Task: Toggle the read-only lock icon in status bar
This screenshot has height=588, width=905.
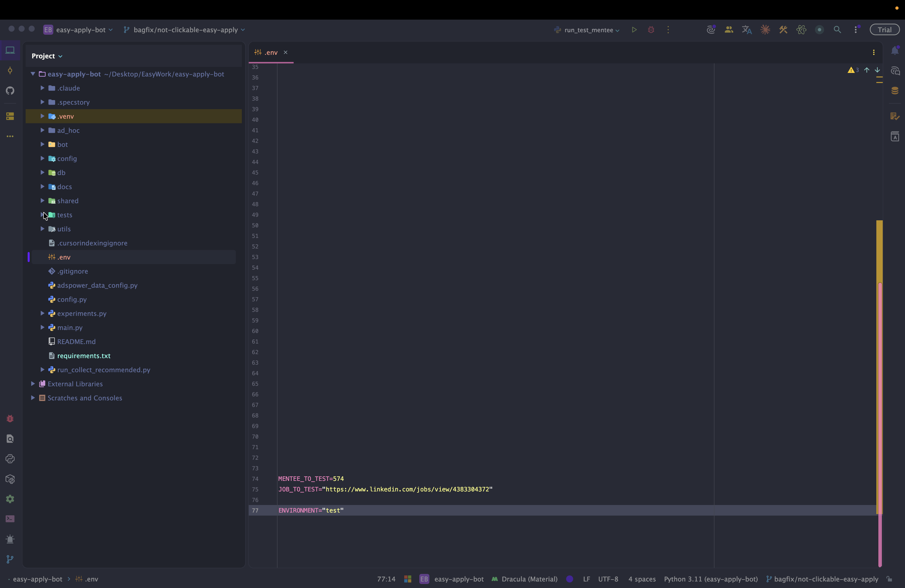Action: [889, 579]
